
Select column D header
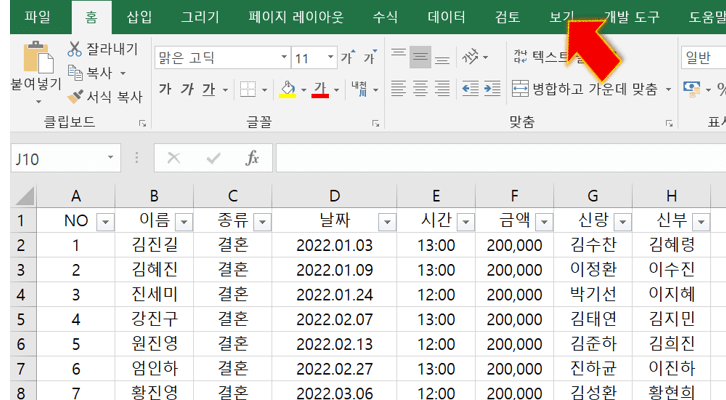point(334,196)
